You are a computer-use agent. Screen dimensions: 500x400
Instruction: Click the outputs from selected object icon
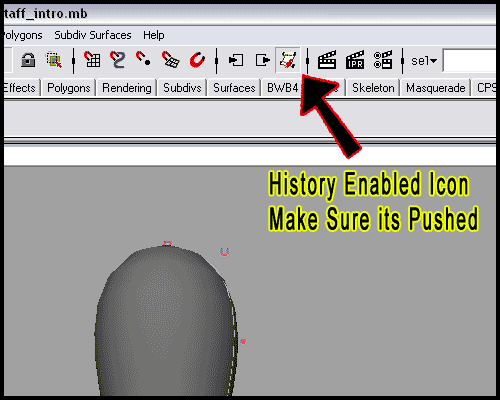pos(263,60)
